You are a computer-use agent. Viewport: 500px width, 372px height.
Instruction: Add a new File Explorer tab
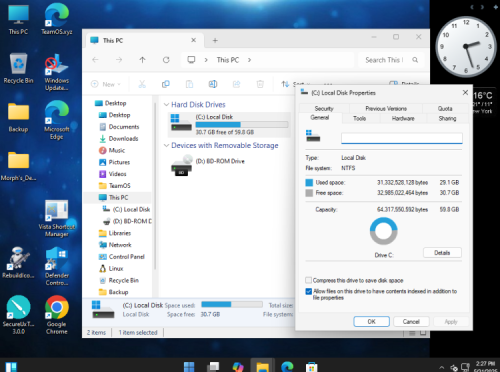pos(215,41)
